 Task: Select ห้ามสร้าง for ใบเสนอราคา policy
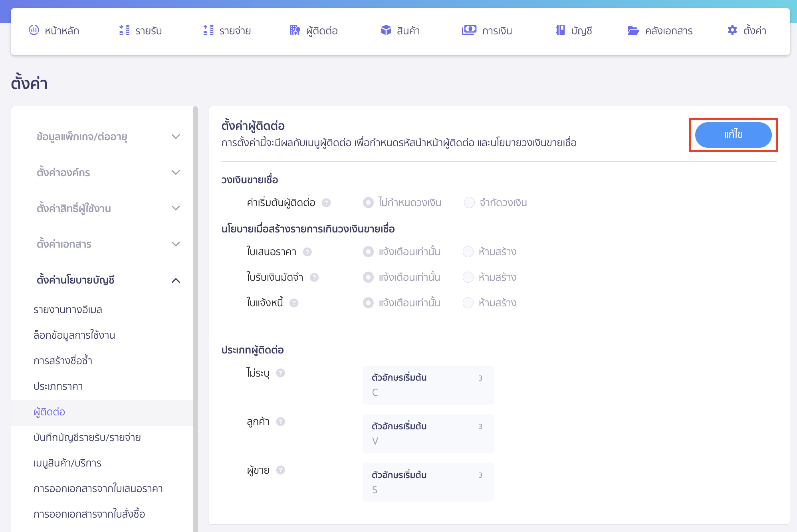click(x=468, y=252)
